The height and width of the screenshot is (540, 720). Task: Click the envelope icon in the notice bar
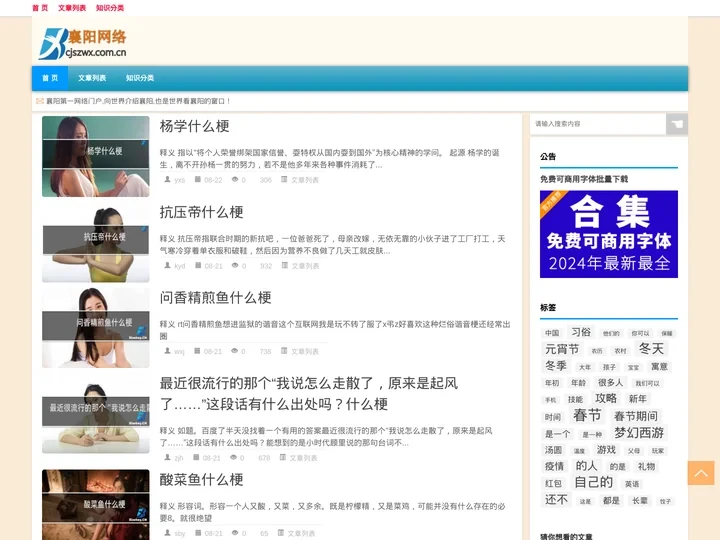(x=40, y=101)
